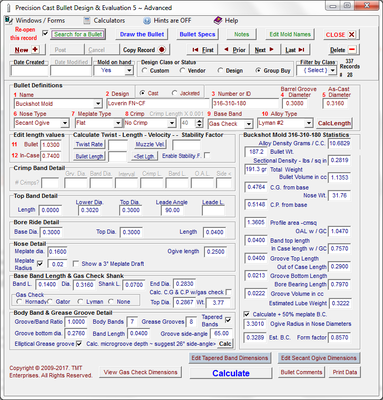Click Edit Mold Names button
This screenshot has width=383, height=400.
click(290, 34)
